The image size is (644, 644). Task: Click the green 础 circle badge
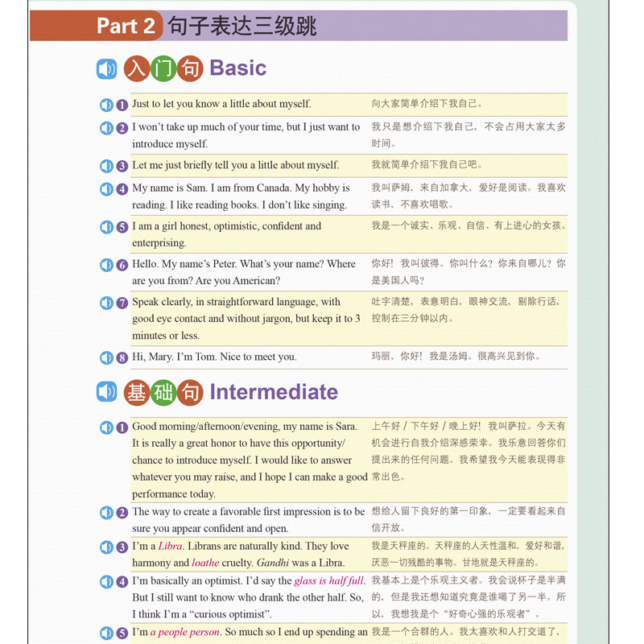[163, 392]
